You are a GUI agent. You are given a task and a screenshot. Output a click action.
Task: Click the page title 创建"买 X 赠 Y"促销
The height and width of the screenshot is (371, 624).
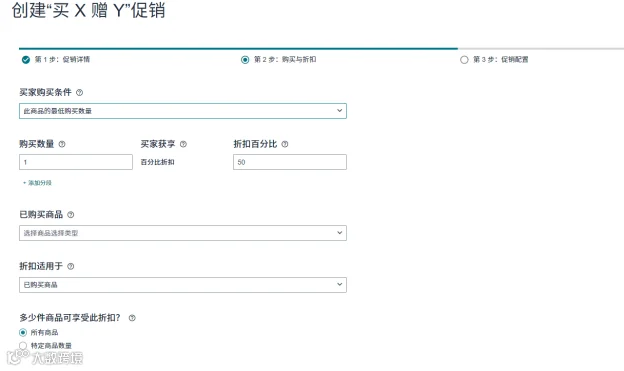click(x=88, y=10)
